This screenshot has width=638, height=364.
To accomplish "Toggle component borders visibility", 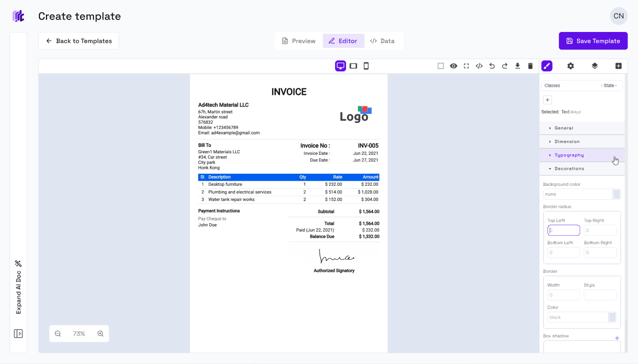I will click(x=440, y=65).
